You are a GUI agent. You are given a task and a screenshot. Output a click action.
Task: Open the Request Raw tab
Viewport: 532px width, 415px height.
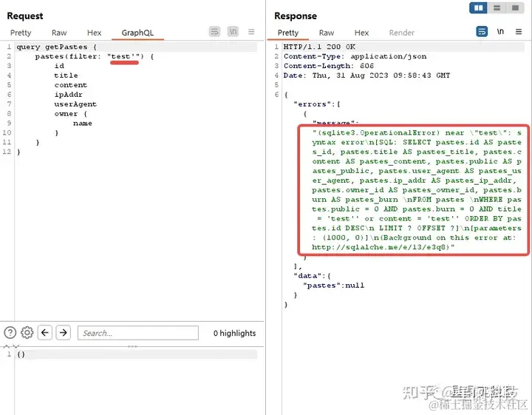pyautogui.click(x=59, y=33)
